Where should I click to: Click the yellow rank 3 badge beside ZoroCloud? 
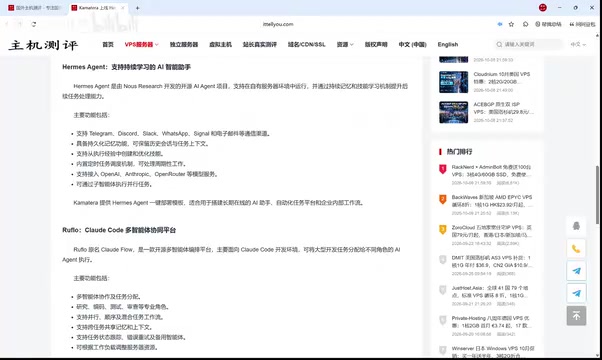point(443,230)
